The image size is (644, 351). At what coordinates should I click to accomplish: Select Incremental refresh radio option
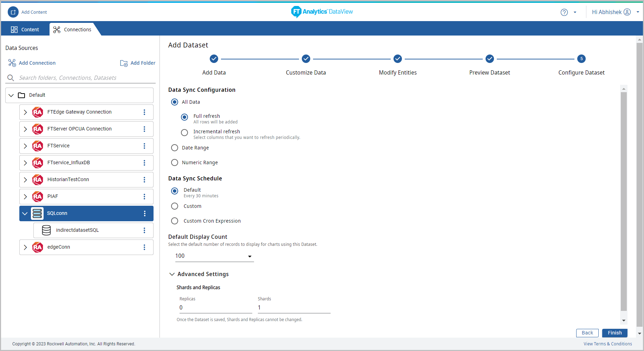tap(184, 133)
